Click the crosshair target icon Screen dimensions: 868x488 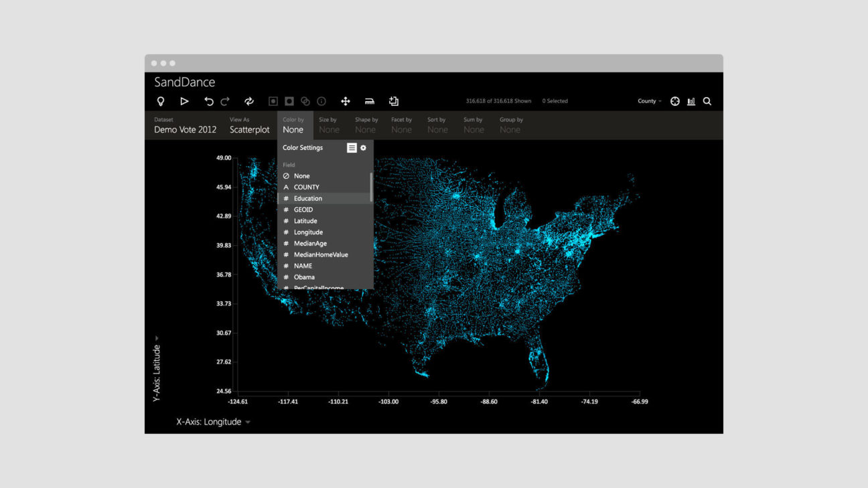675,101
